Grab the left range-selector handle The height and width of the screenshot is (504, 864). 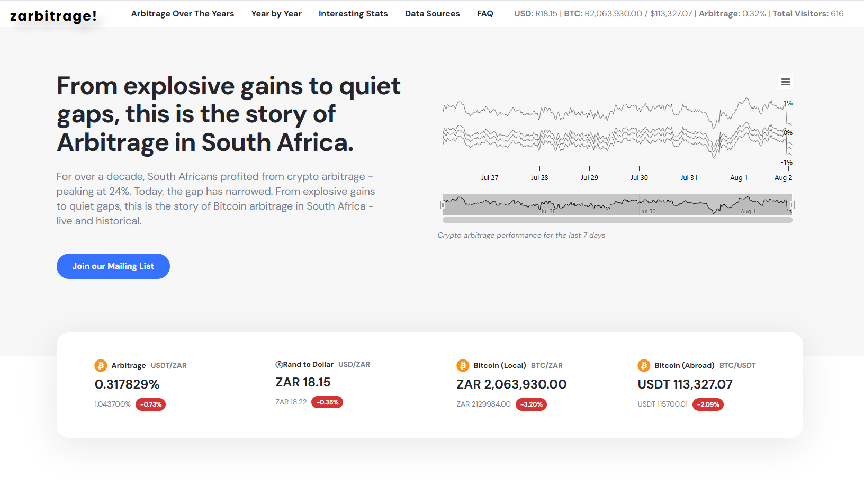pyautogui.click(x=443, y=205)
